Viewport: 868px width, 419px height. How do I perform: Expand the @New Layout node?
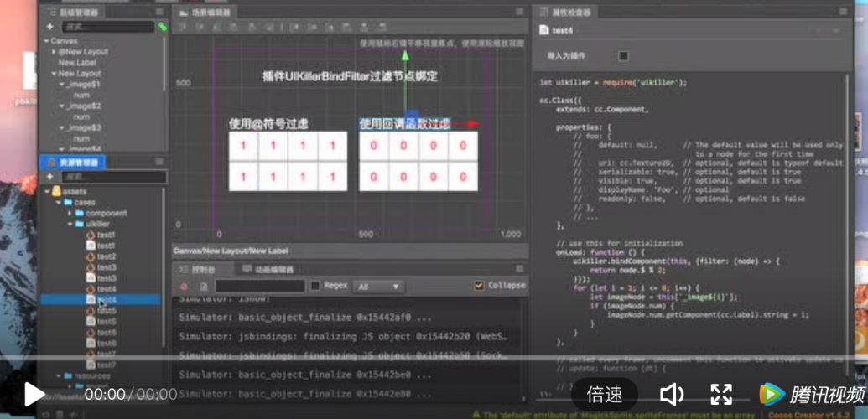click(54, 51)
